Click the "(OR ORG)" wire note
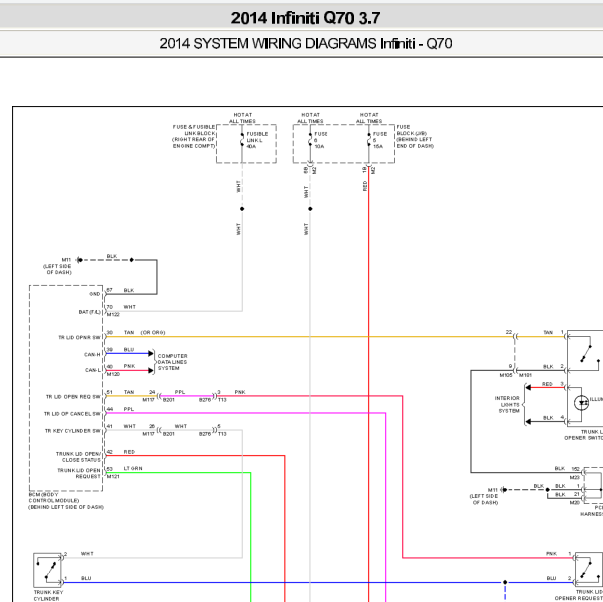This screenshot has height=602, width=603. pyautogui.click(x=153, y=332)
